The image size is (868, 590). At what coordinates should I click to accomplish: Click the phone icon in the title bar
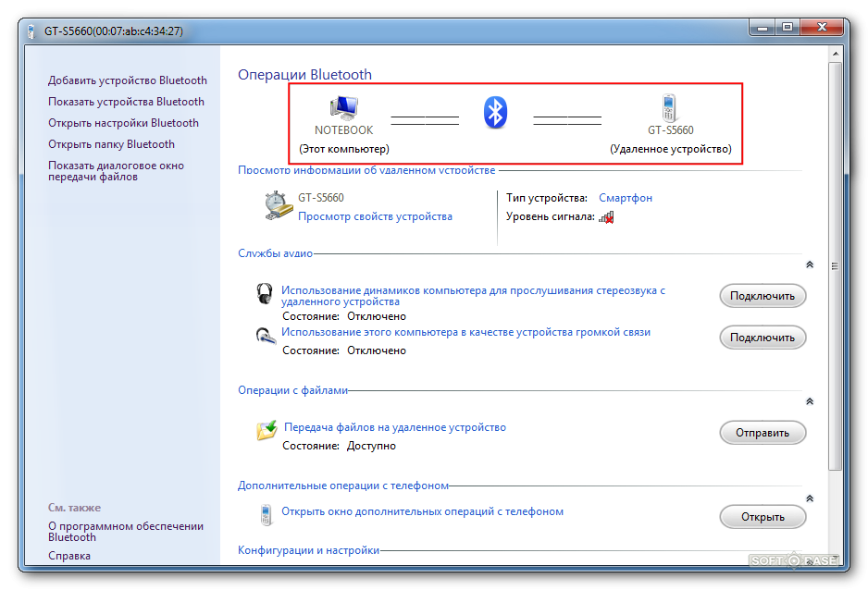coord(31,31)
